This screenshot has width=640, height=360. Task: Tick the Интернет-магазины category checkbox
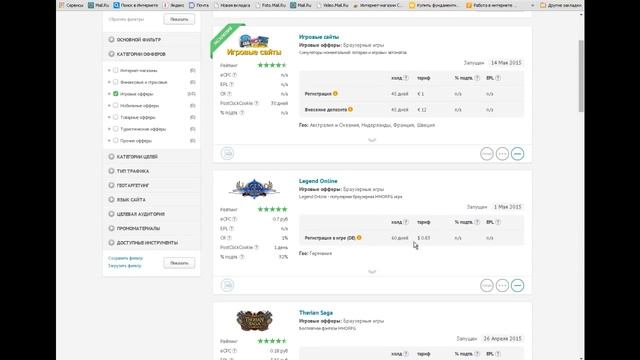[116, 70]
